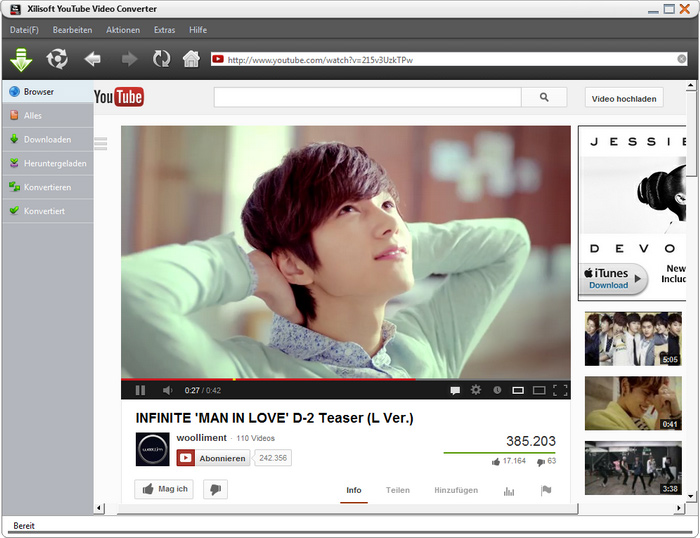Screen dimensions: 700x538
Task: Open the suggested video lasting 3:38
Action: [x=633, y=468]
